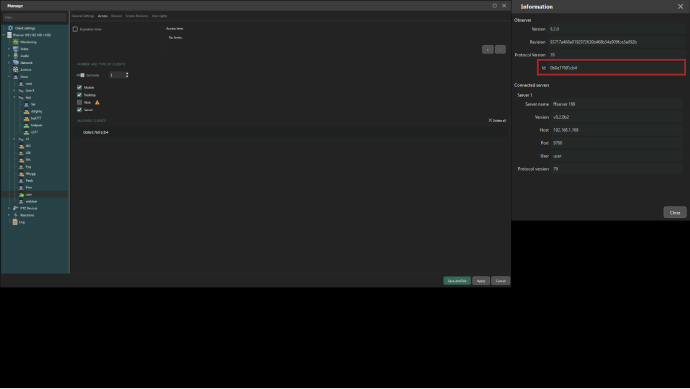The height and width of the screenshot is (389, 690).
Task: Enable the Expiration time checkbox
Action: 75,29
